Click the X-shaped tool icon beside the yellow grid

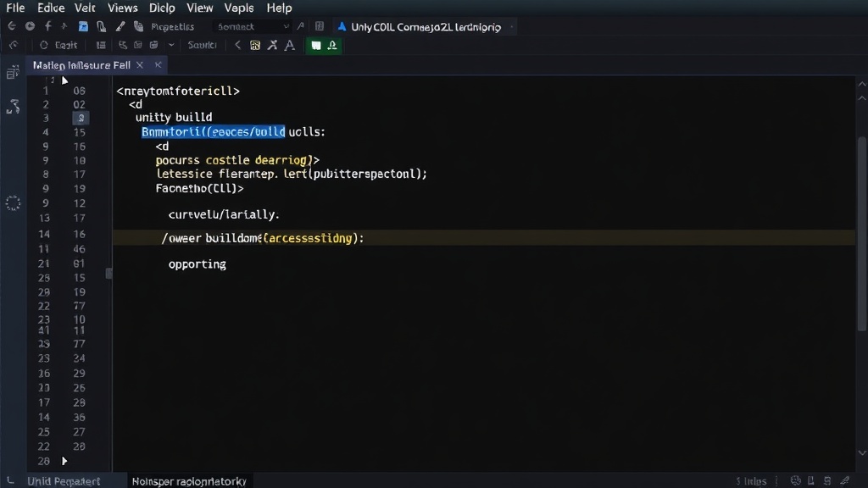(272, 46)
